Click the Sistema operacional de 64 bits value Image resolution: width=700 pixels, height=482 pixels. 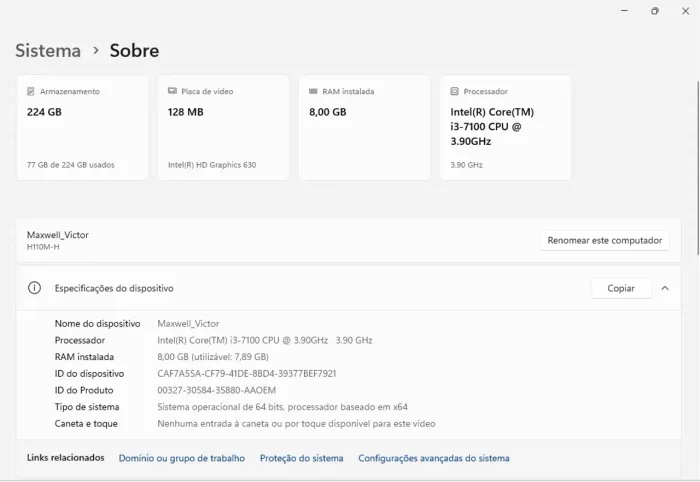pyautogui.click(x=282, y=407)
